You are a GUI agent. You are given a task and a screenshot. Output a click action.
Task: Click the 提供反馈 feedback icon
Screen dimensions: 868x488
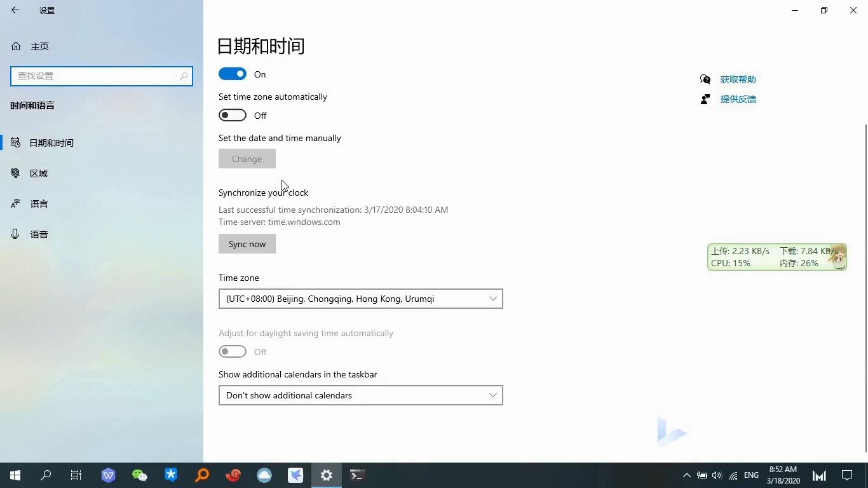[x=705, y=99]
